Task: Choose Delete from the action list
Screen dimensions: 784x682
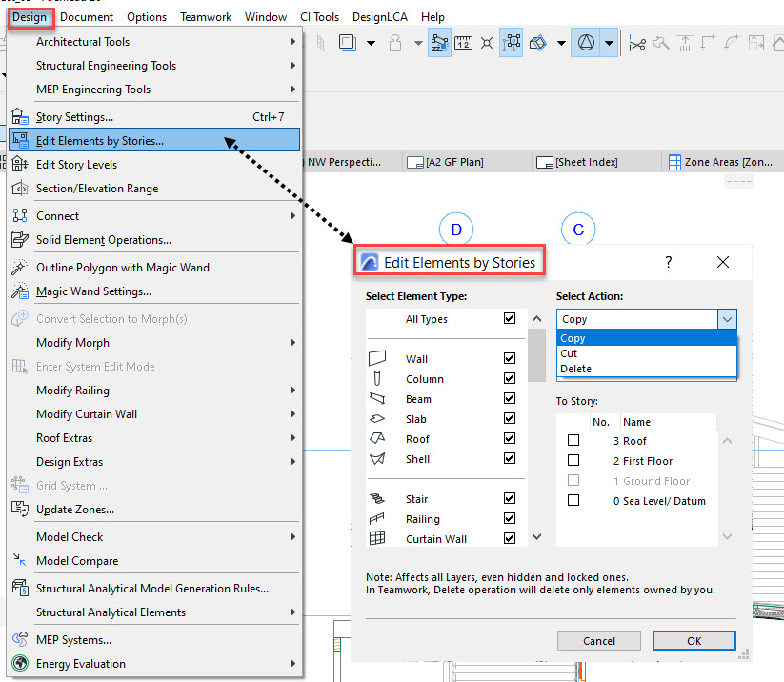Action: pyautogui.click(x=646, y=369)
